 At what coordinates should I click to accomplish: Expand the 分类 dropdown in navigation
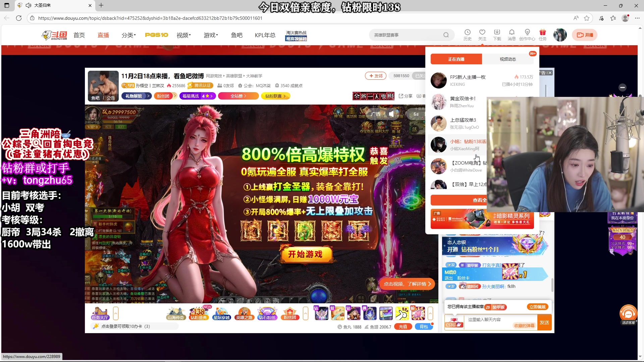128,35
